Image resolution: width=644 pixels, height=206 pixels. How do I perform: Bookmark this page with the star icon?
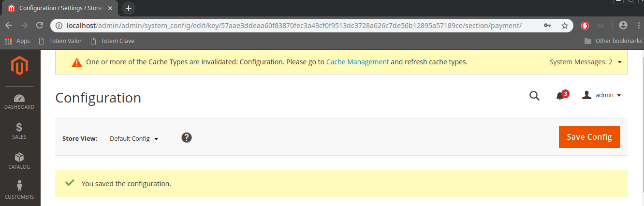pyautogui.click(x=564, y=26)
